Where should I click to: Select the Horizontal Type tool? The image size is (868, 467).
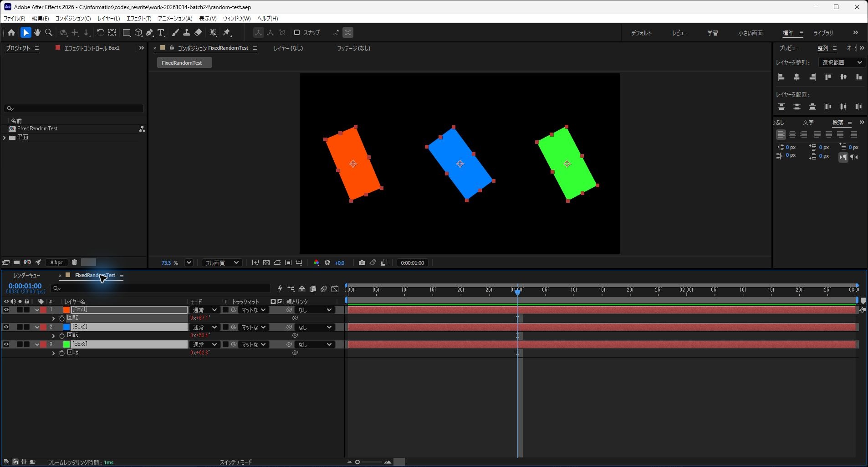tap(161, 32)
